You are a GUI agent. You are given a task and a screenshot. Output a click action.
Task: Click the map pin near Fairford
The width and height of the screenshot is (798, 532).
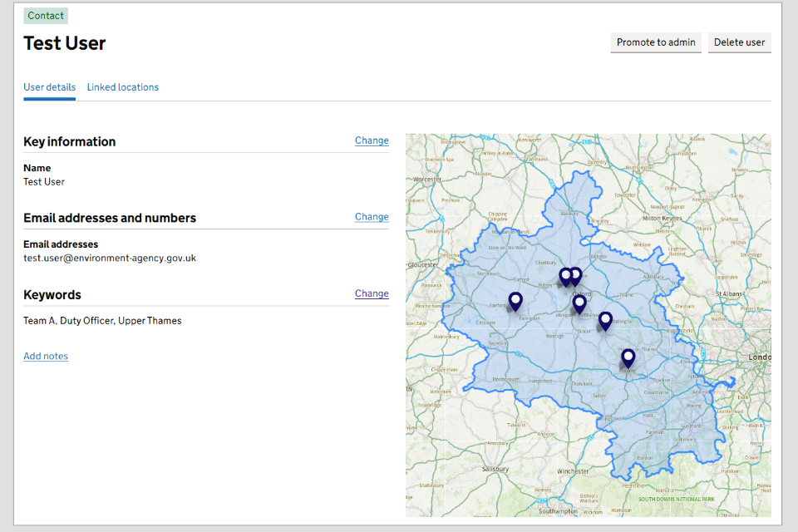pyautogui.click(x=515, y=301)
